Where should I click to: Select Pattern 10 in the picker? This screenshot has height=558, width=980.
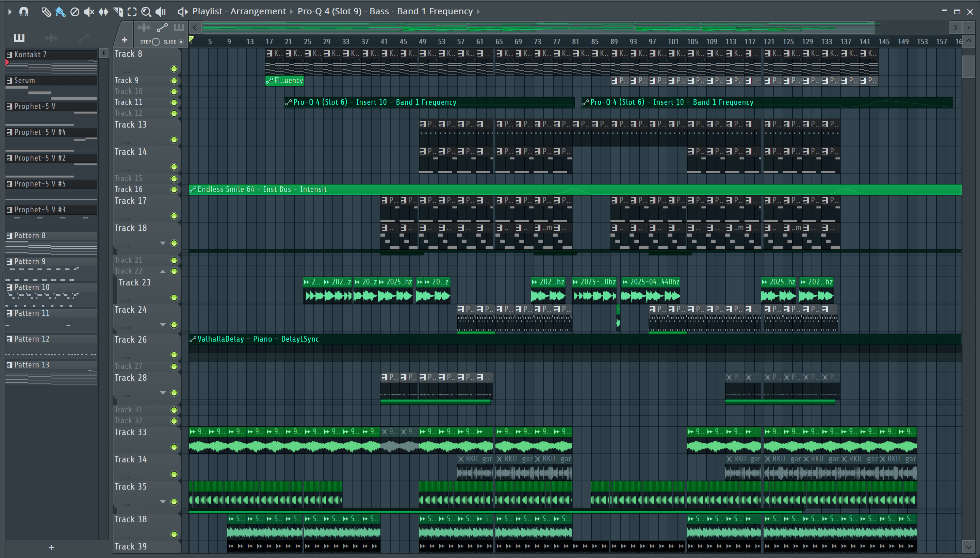click(x=51, y=288)
